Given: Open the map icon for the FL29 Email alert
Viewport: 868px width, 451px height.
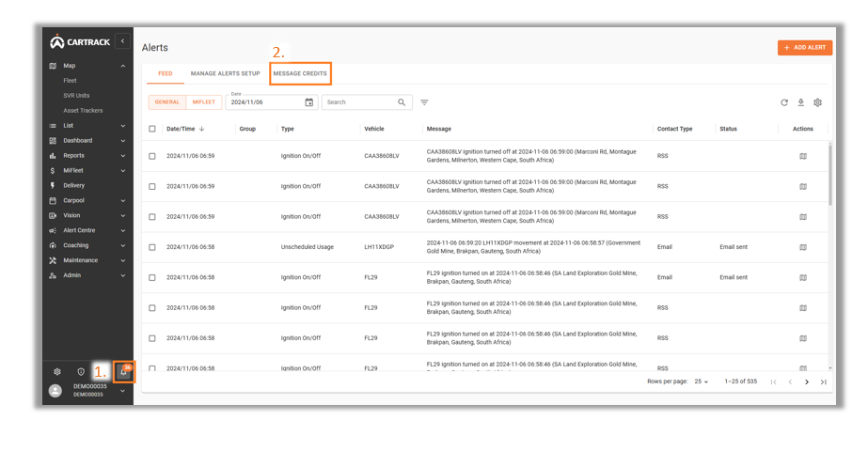Looking at the screenshot, I should click(x=803, y=278).
